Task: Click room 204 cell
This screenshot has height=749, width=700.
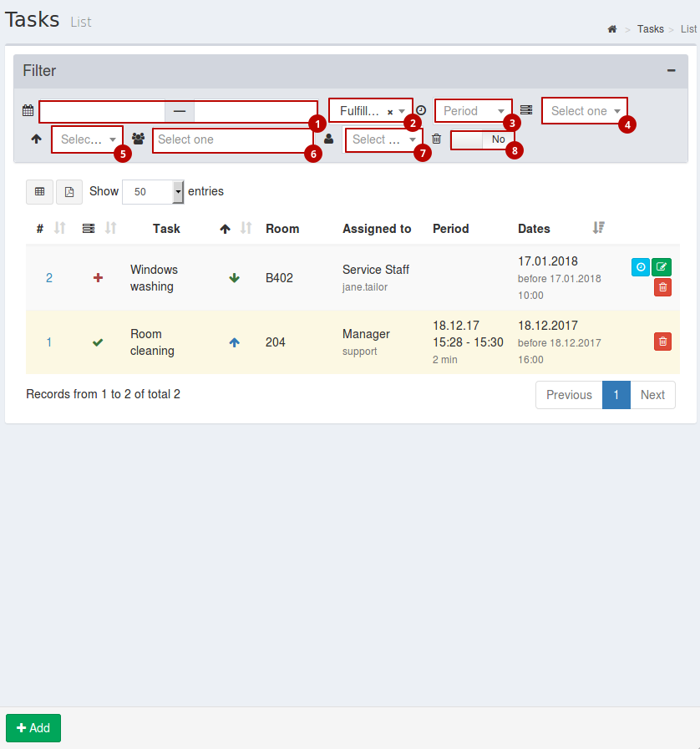Action: click(275, 342)
